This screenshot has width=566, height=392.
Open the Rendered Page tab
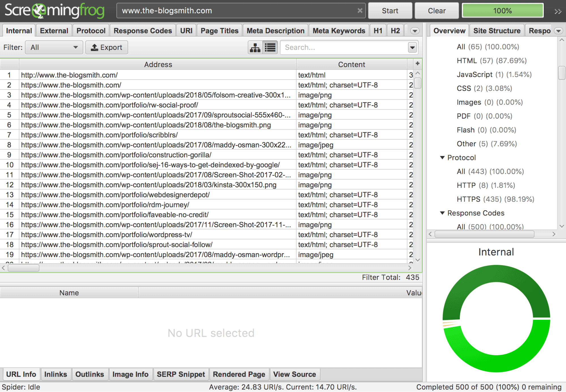tap(239, 374)
